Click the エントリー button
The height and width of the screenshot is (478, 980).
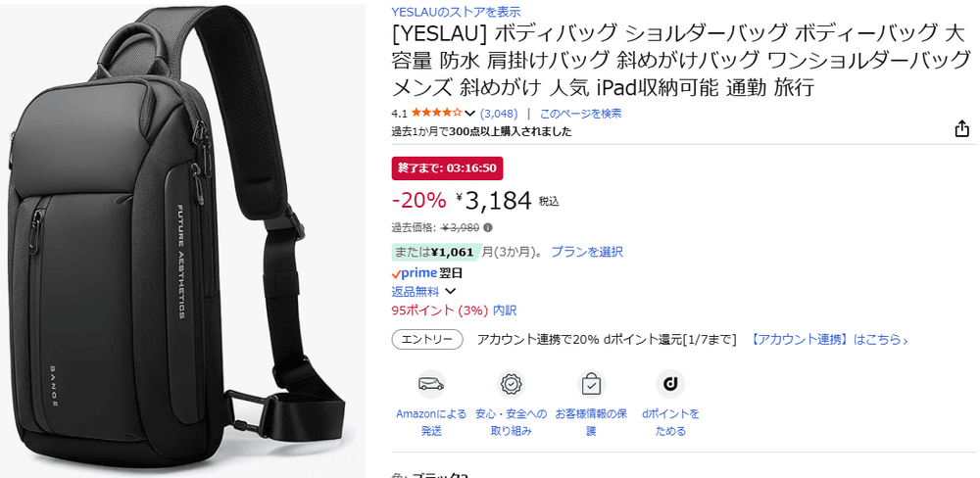[x=427, y=340]
